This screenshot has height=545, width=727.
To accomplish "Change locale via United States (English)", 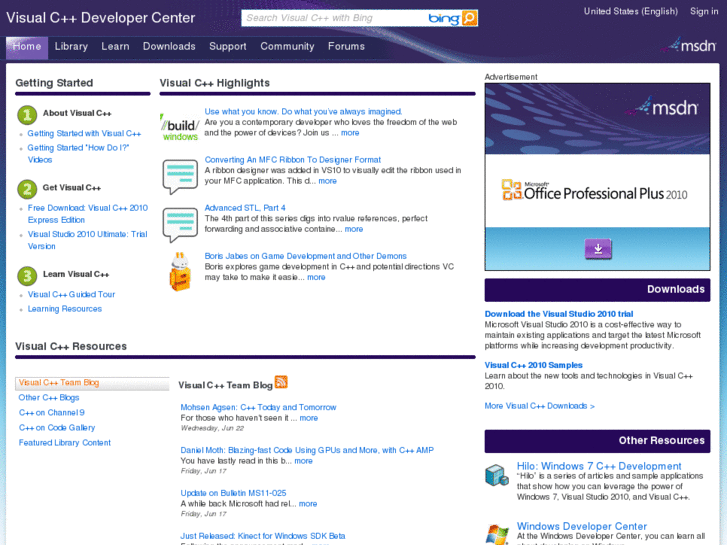I will coord(631,11).
